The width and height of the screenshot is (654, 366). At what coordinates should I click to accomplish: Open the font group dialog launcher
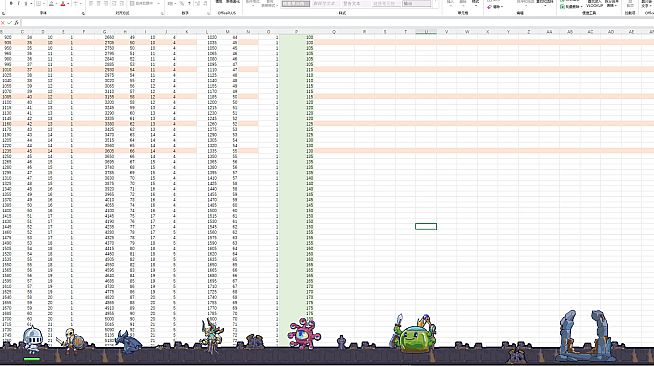point(83,13)
